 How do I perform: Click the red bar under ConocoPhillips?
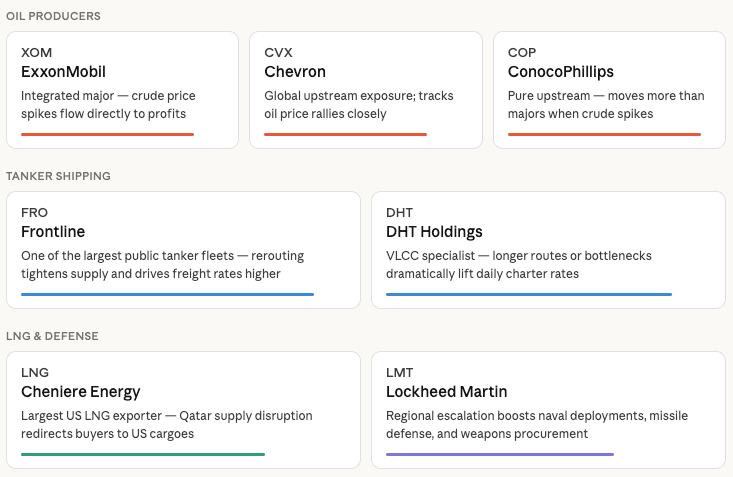coord(604,134)
